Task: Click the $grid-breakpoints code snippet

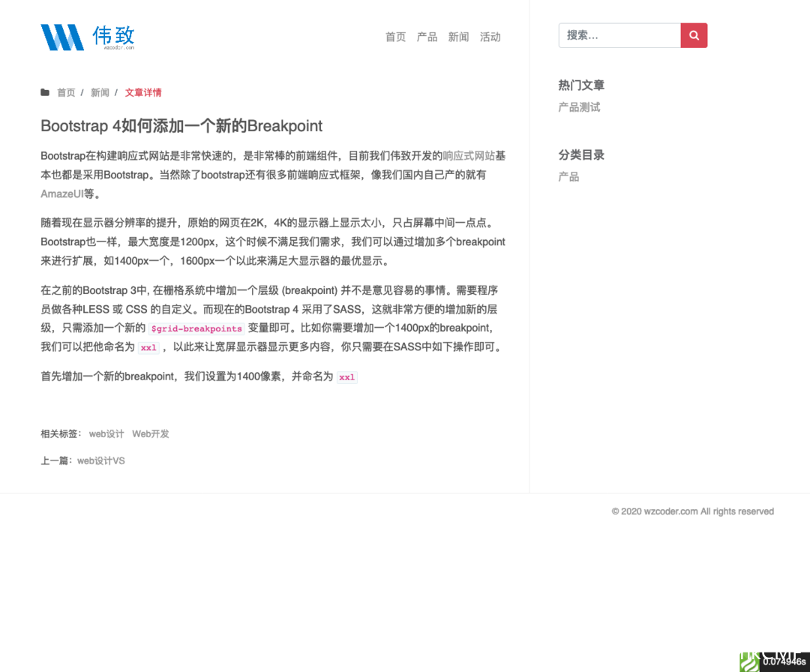Action: point(196,328)
